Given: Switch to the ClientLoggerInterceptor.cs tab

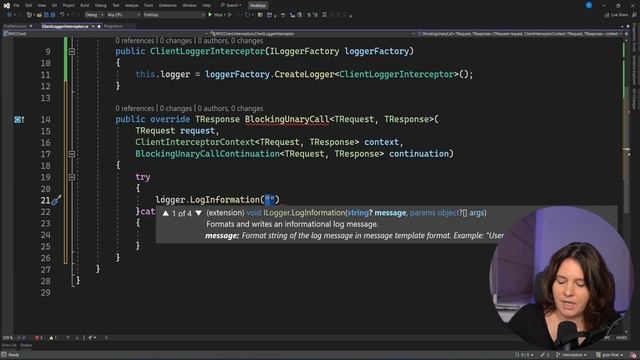Looking at the screenshot, I should (65, 26).
